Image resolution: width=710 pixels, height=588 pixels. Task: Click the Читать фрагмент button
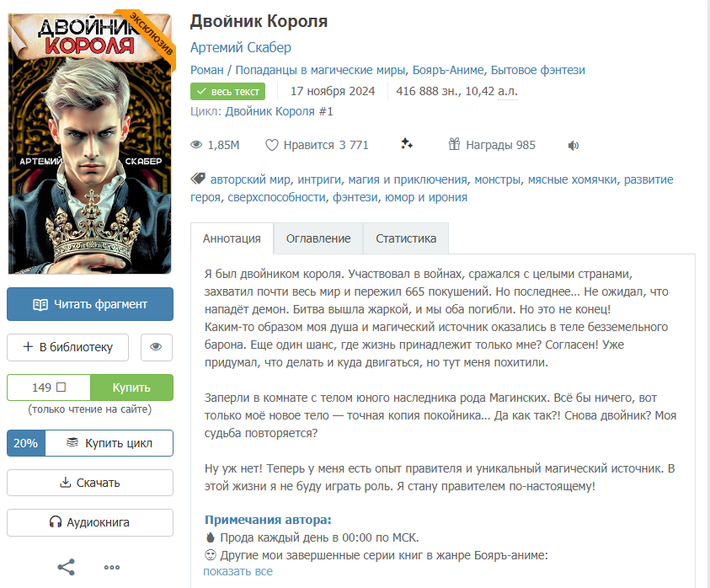(x=90, y=304)
